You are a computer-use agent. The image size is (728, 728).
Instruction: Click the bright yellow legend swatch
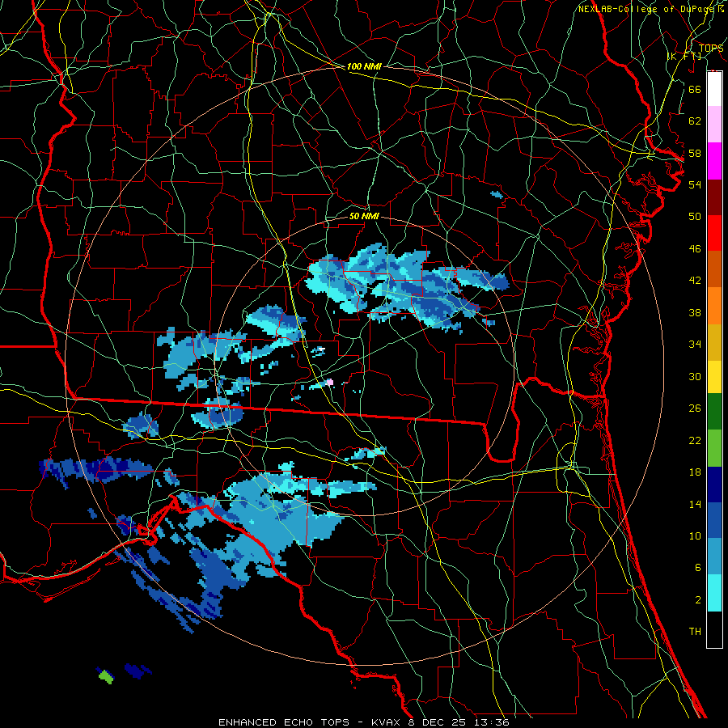[x=714, y=376]
